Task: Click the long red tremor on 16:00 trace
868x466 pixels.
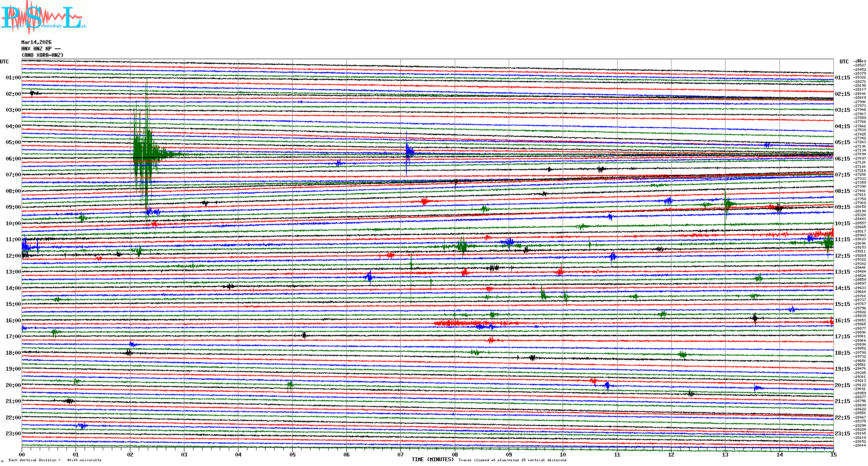Action: 475,323
